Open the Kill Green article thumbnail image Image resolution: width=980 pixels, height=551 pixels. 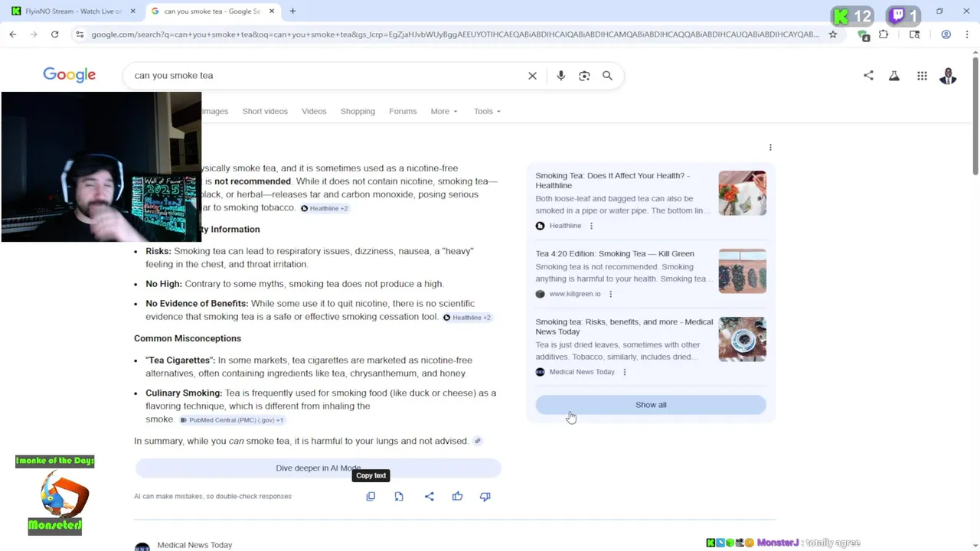click(x=742, y=271)
